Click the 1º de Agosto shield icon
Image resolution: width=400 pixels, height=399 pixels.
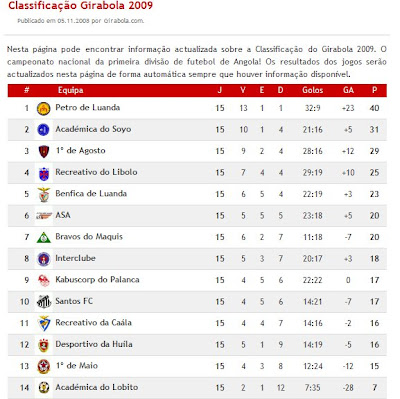click(x=44, y=151)
